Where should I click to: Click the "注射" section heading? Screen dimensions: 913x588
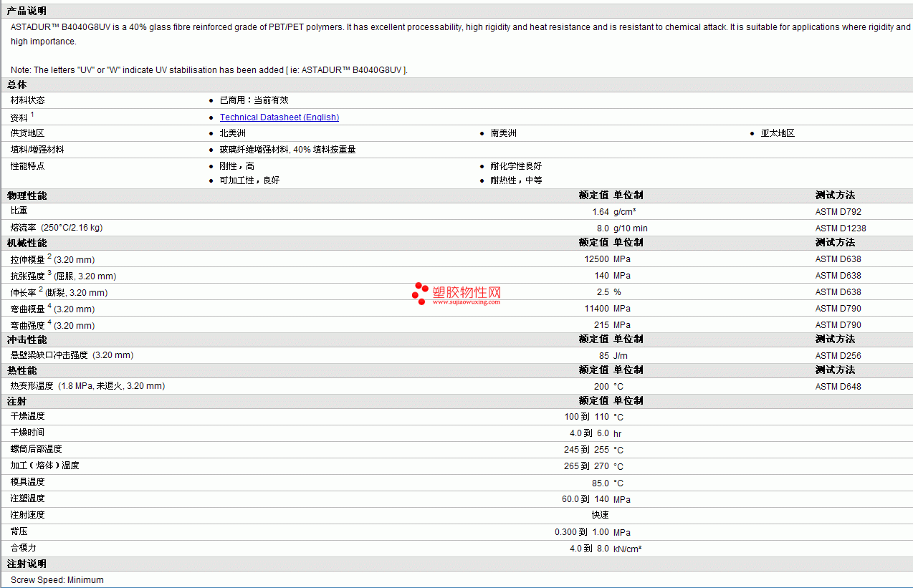[16, 401]
